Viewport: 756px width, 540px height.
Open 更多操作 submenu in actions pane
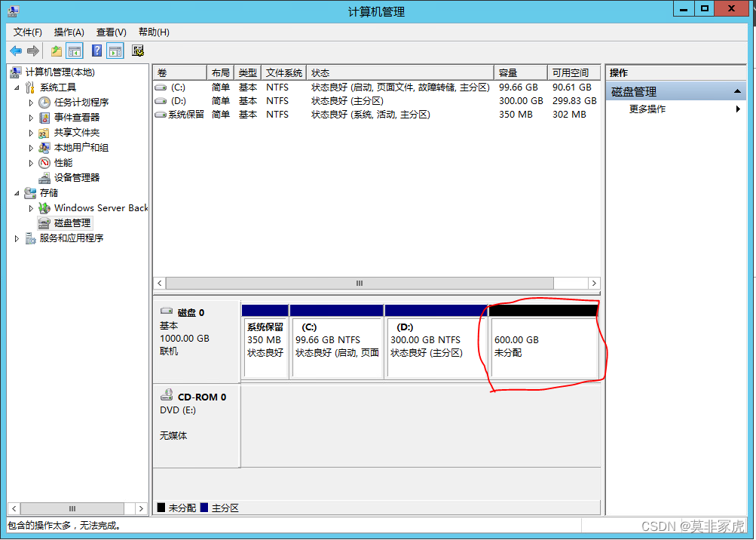[675, 109]
